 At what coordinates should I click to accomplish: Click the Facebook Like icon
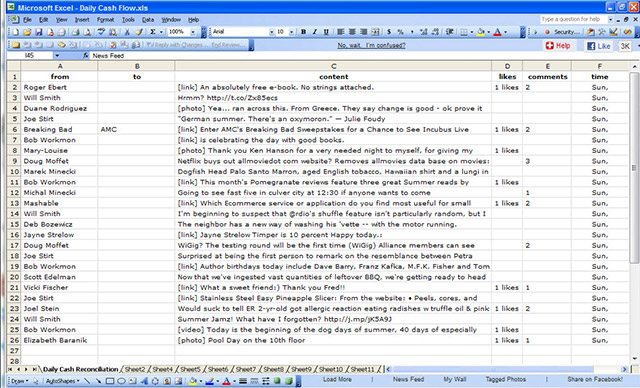[591, 46]
